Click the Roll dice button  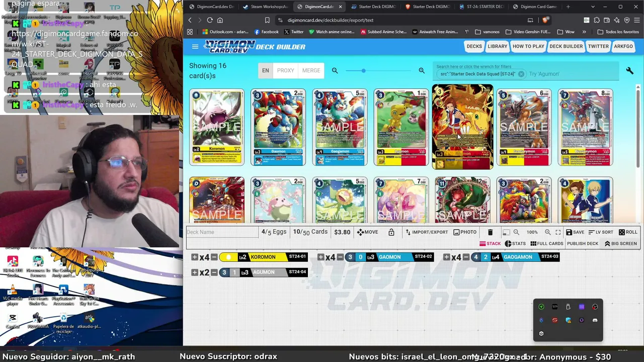tap(628, 232)
